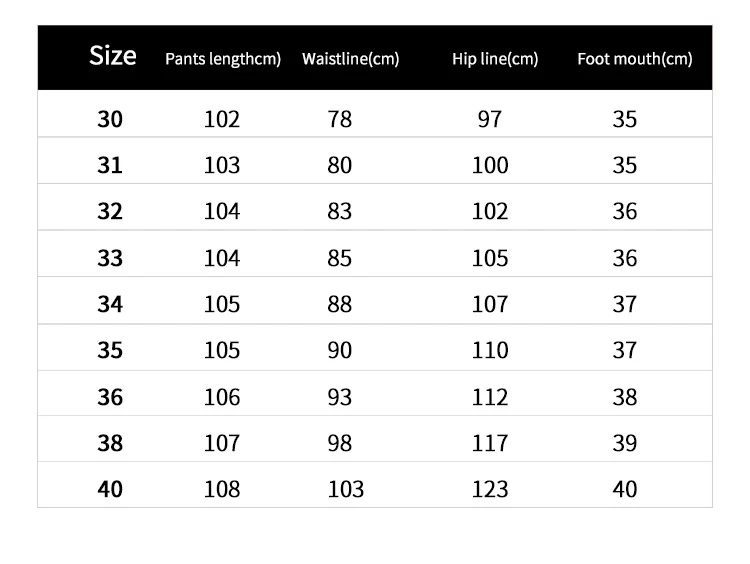This screenshot has height=564, width=750.
Task: Select size 30 row label
Action: (110, 119)
